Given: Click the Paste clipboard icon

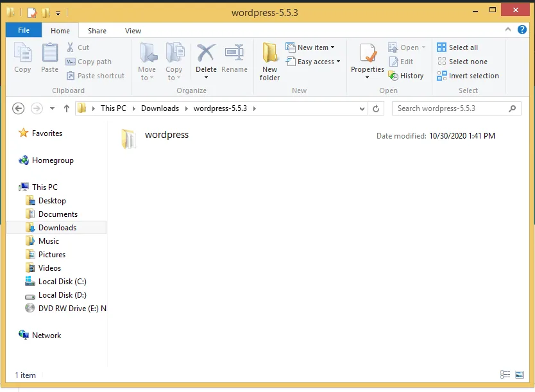Looking at the screenshot, I should pyautogui.click(x=50, y=53).
